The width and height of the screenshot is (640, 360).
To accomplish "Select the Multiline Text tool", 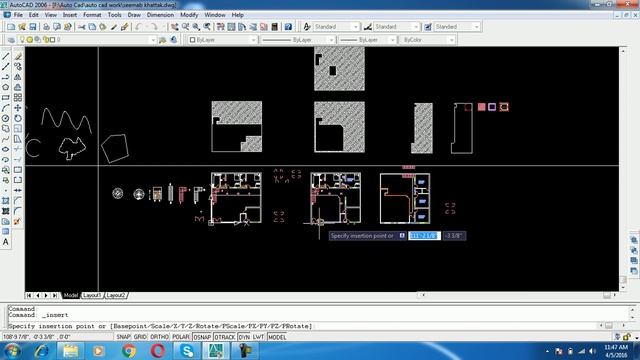I will click(x=6, y=242).
